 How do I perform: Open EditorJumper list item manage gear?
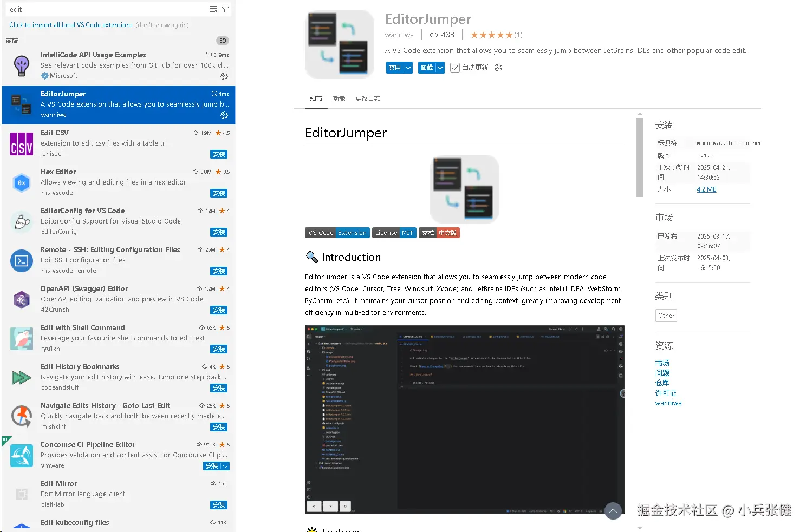[x=224, y=115]
